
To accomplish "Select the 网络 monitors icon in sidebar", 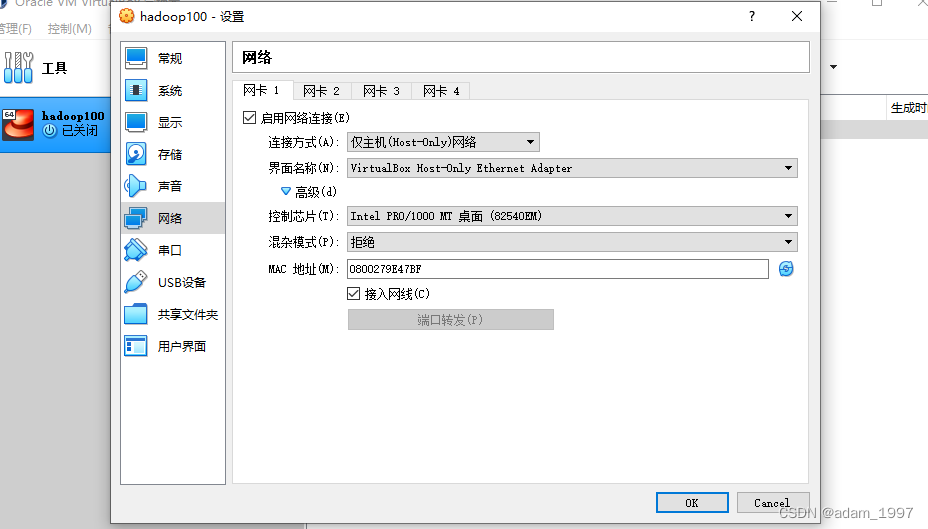I will coord(136,218).
